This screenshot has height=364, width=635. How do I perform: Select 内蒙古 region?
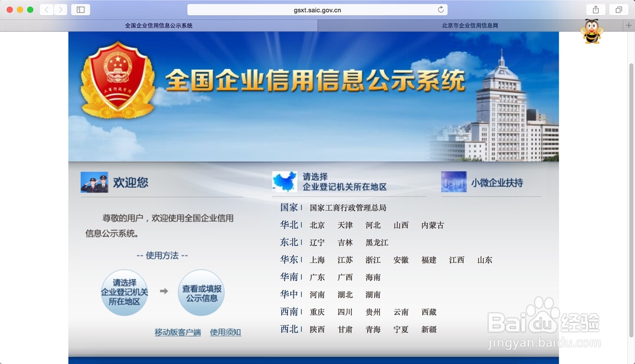[432, 225]
